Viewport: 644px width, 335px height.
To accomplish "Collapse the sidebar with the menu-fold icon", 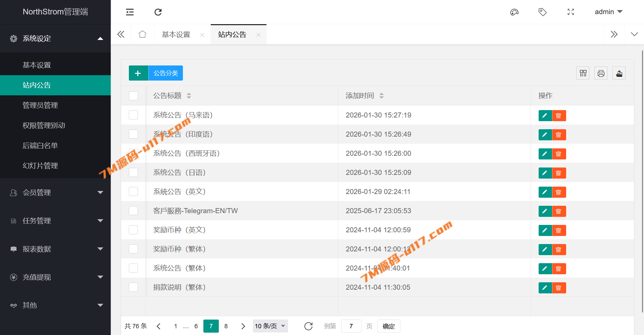I will coord(130,12).
